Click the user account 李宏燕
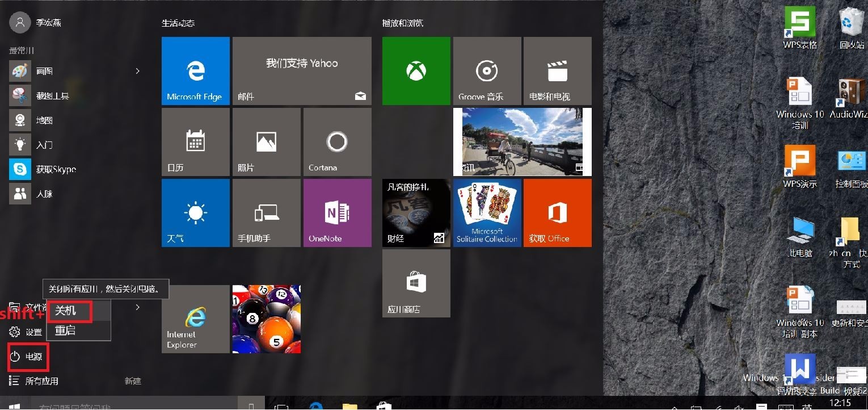 (36, 23)
